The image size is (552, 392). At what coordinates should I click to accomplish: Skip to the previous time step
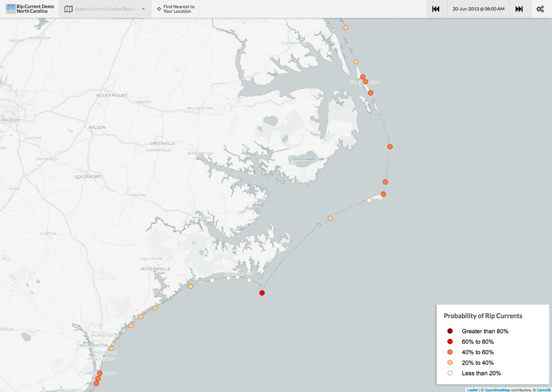click(436, 9)
